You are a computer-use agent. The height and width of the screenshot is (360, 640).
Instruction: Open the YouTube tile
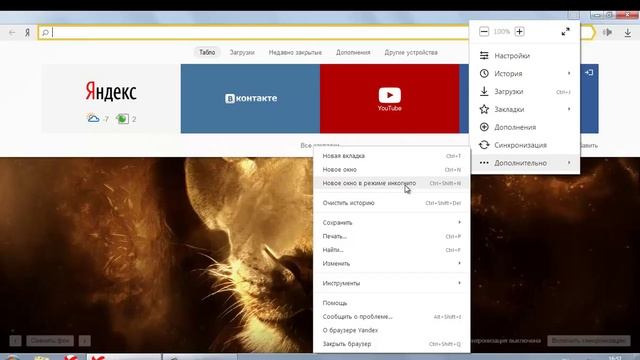point(389,98)
